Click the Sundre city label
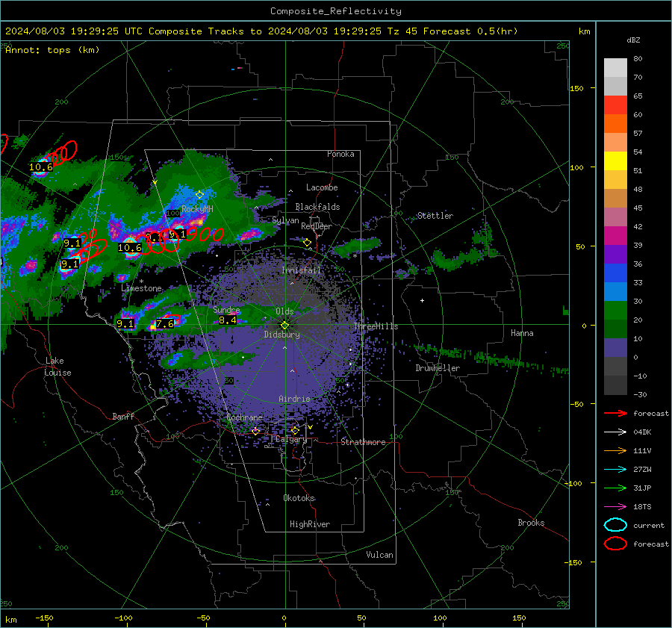The width and height of the screenshot is (672, 628). pos(226,309)
